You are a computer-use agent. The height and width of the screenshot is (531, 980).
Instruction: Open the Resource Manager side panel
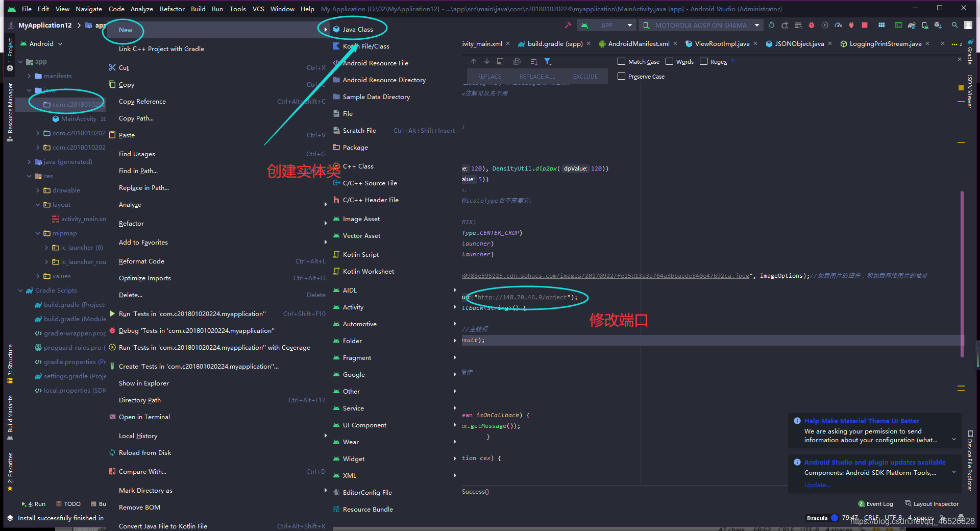[x=10, y=112]
